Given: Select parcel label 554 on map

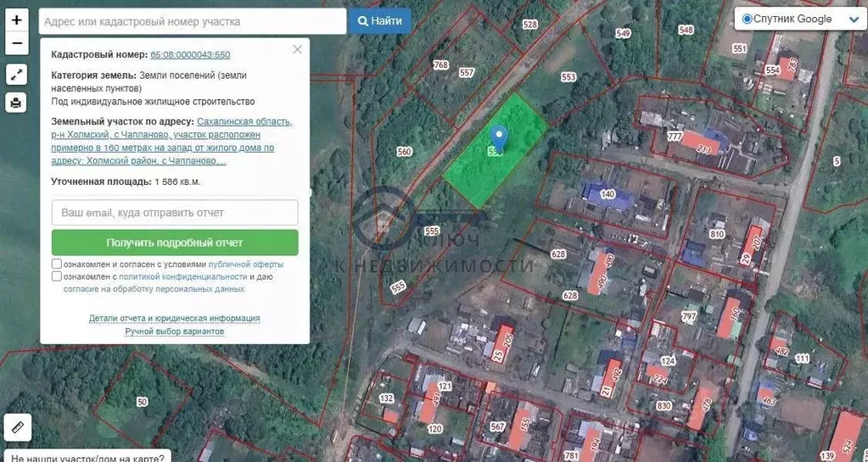Looking at the screenshot, I should [772, 70].
